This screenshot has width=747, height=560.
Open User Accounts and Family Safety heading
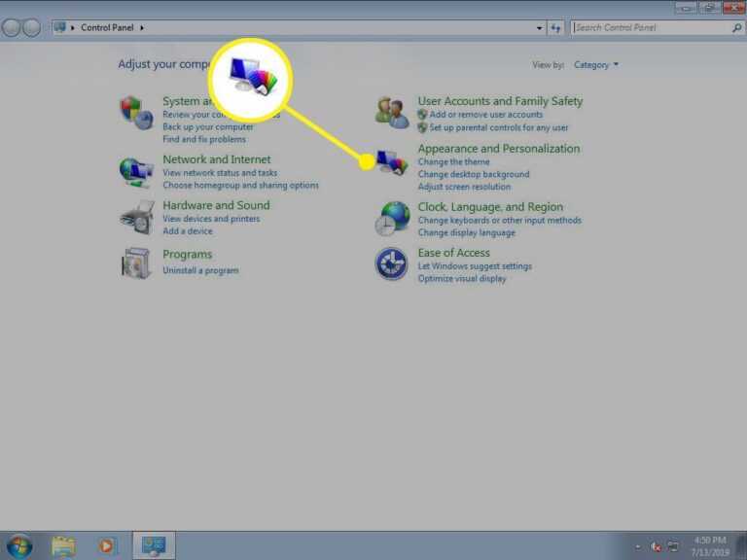[x=500, y=101]
